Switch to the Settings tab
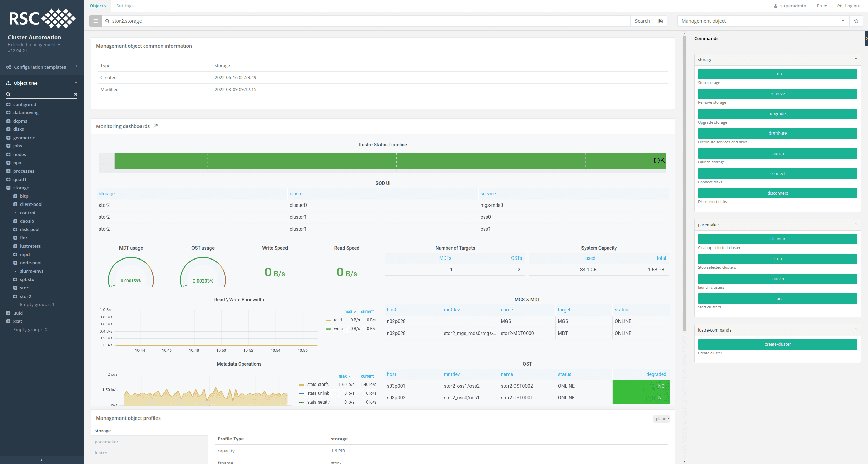Viewport: 868px width, 464px height. (125, 6)
